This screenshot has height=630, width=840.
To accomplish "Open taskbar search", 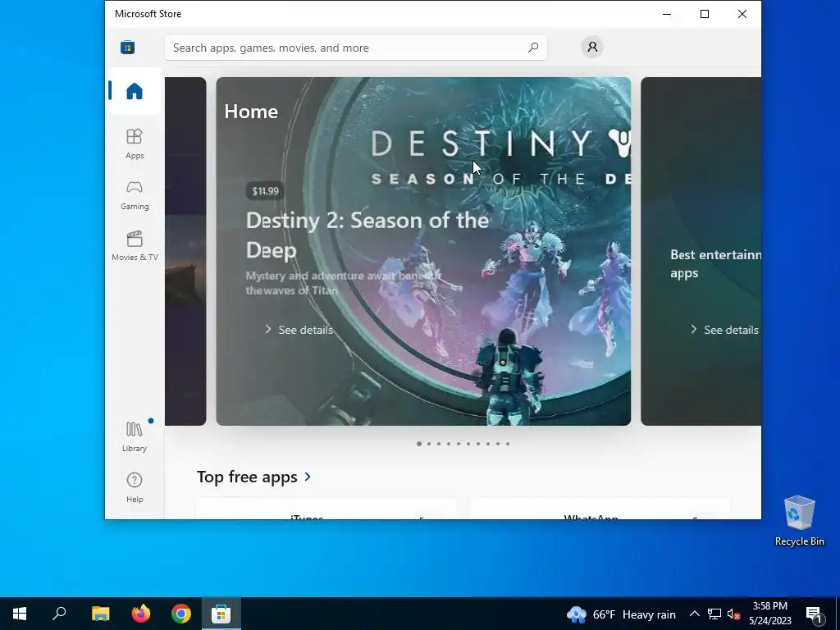I will click(59, 614).
